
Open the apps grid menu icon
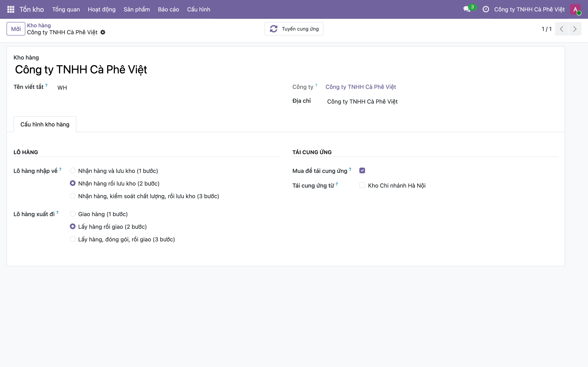coord(11,9)
